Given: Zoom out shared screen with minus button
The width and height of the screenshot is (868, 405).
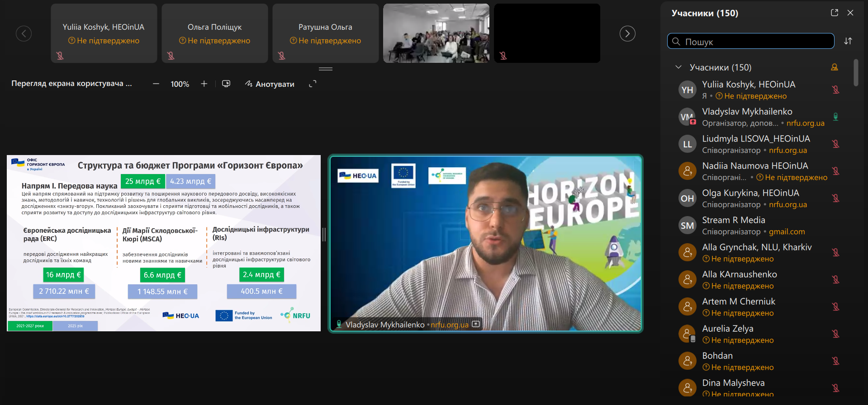Looking at the screenshot, I should (156, 84).
